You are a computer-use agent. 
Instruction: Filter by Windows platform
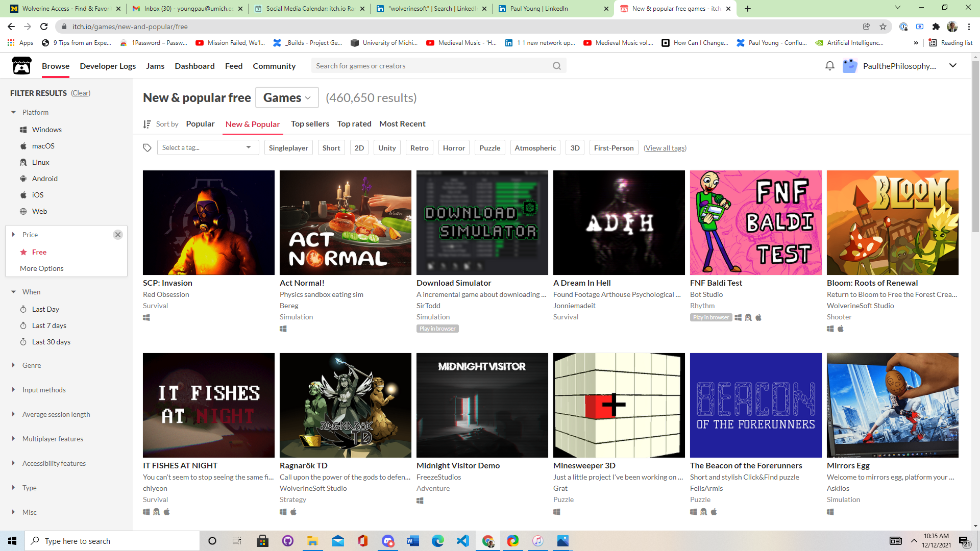[x=46, y=130]
